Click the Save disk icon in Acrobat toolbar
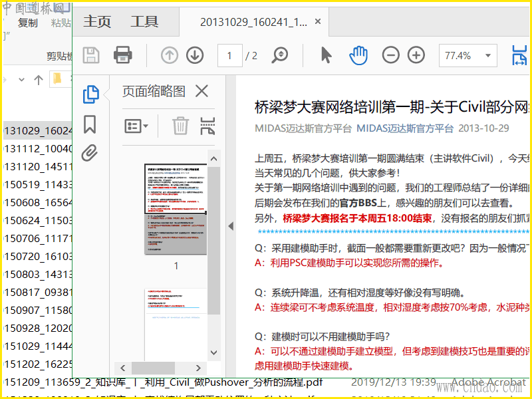Image resolution: width=532 pixels, height=399 pixels. pos(91,55)
